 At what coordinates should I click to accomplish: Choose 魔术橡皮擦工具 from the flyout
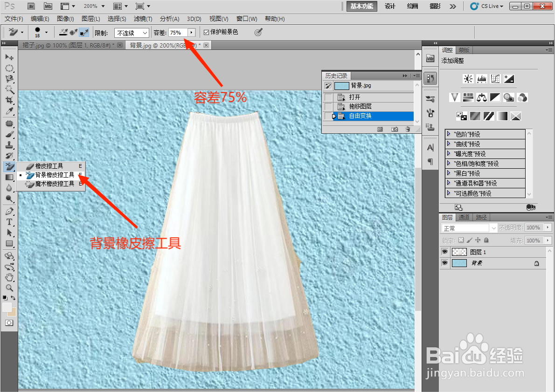(51, 184)
